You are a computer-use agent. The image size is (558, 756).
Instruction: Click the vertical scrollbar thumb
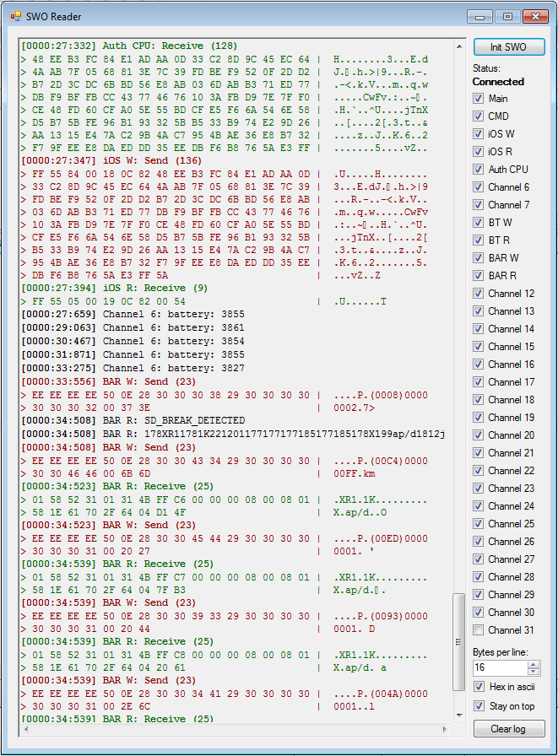click(x=458, y=642)
